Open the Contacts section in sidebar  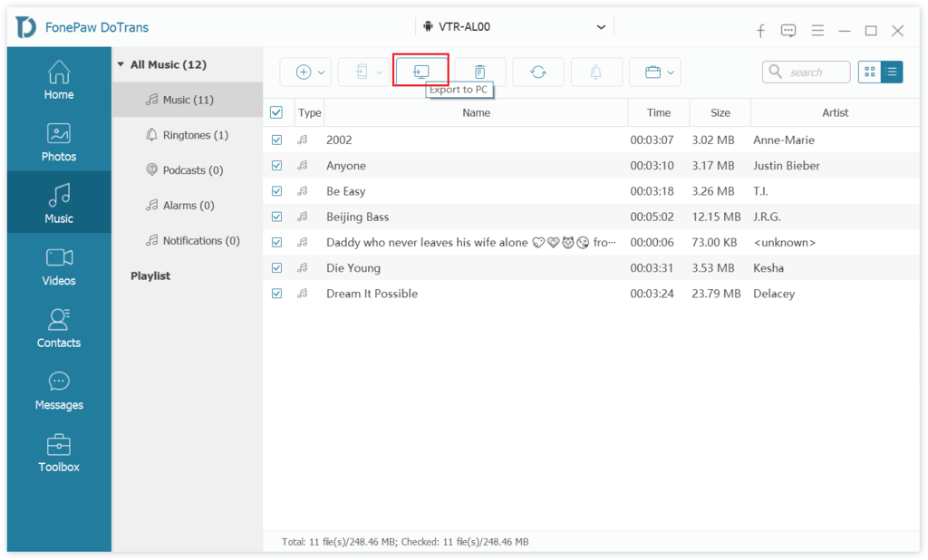[x=59, y=328]
